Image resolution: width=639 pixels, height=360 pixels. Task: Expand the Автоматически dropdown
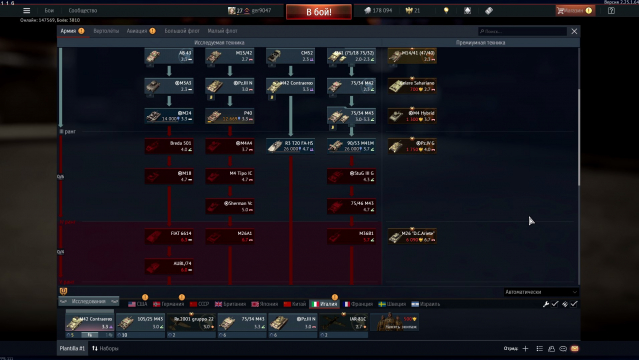(x=541, y=292)
